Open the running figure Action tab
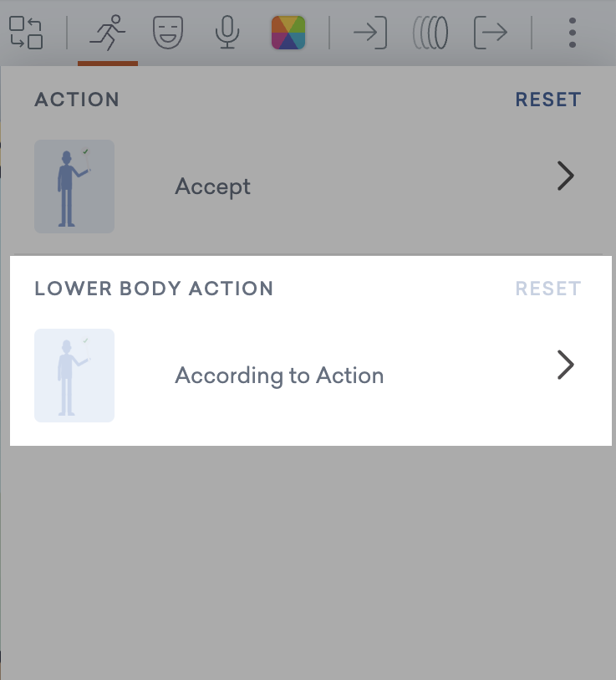 (x=107, y=33)
